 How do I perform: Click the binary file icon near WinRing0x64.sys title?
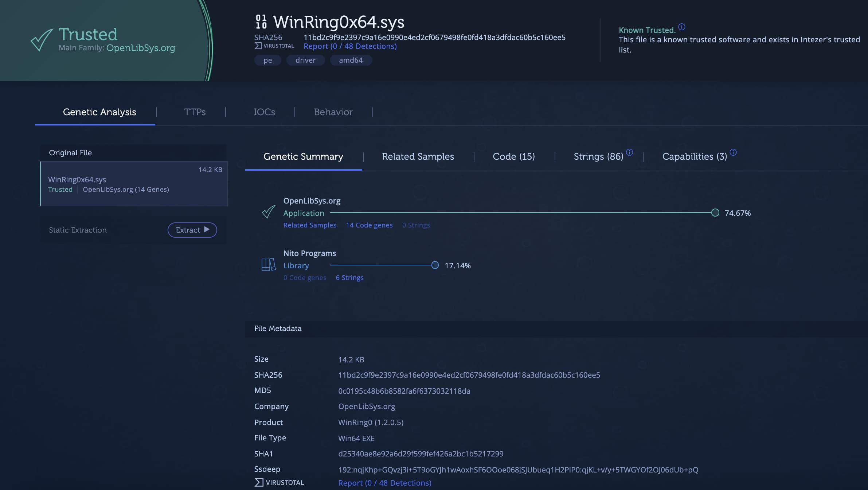coord(261,22)
